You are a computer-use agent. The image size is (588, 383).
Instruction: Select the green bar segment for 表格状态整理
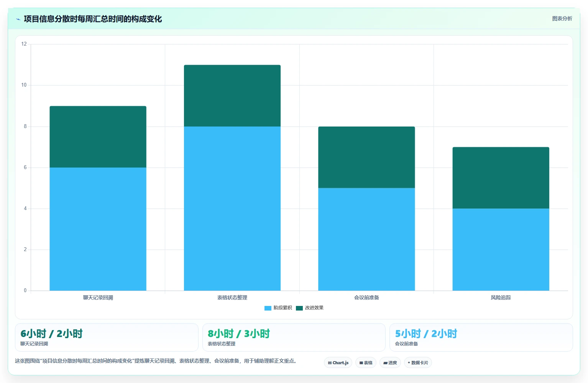(232, 96)
